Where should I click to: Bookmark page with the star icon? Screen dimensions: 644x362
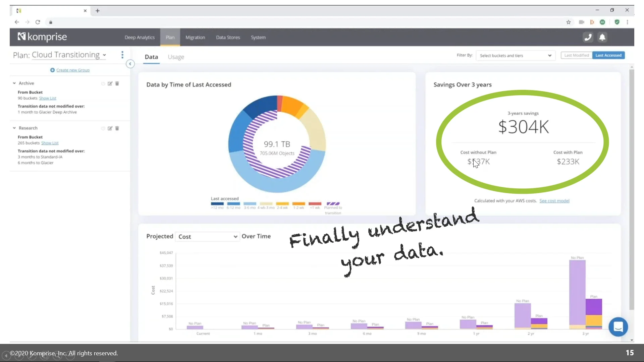pyautogui.click(x=568, y=22)
